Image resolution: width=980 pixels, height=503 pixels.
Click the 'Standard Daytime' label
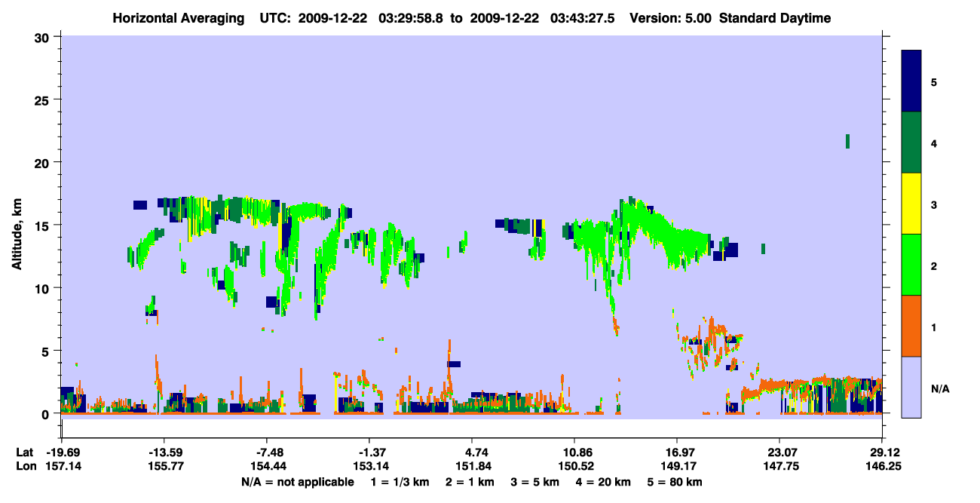[775, 18]
